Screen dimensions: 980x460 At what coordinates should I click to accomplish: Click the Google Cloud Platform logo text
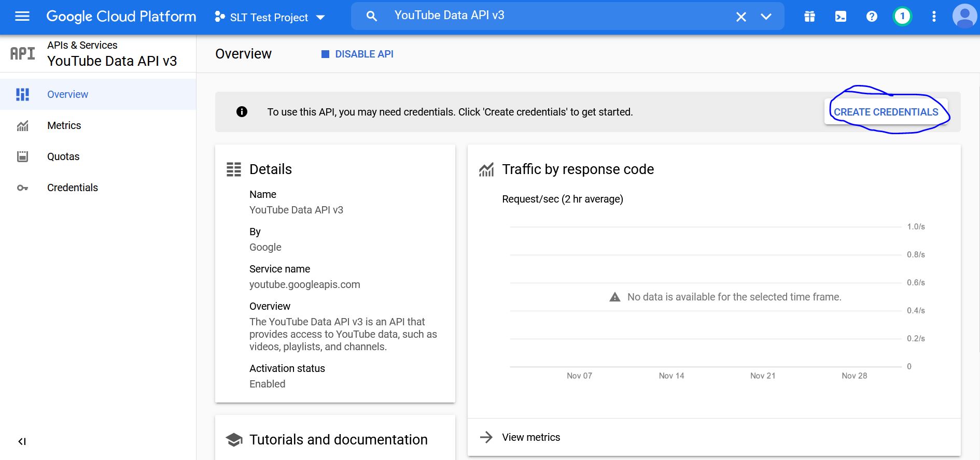point(121,17)
